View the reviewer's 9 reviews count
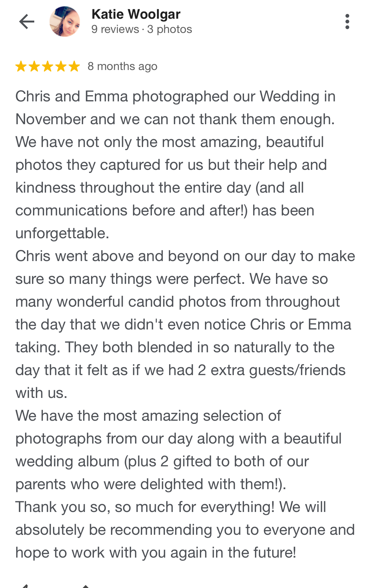The image size is (374, 588). click(115, 29)
